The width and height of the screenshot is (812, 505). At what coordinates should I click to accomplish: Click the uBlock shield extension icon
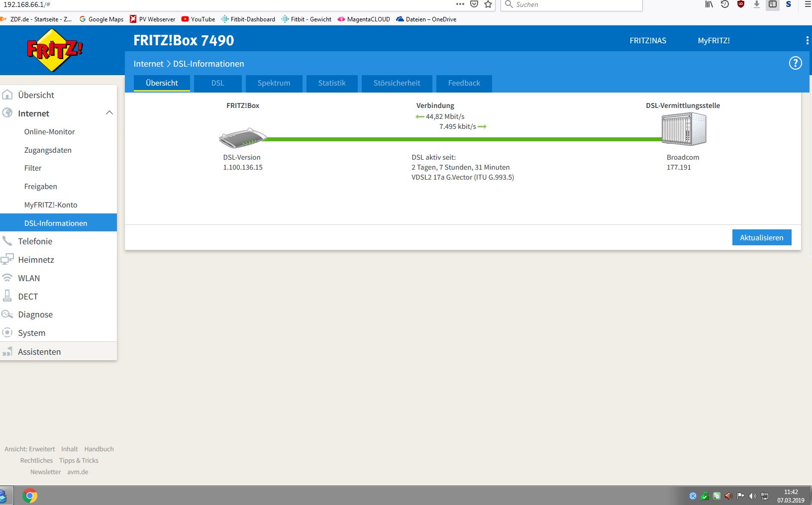[741, 4]
